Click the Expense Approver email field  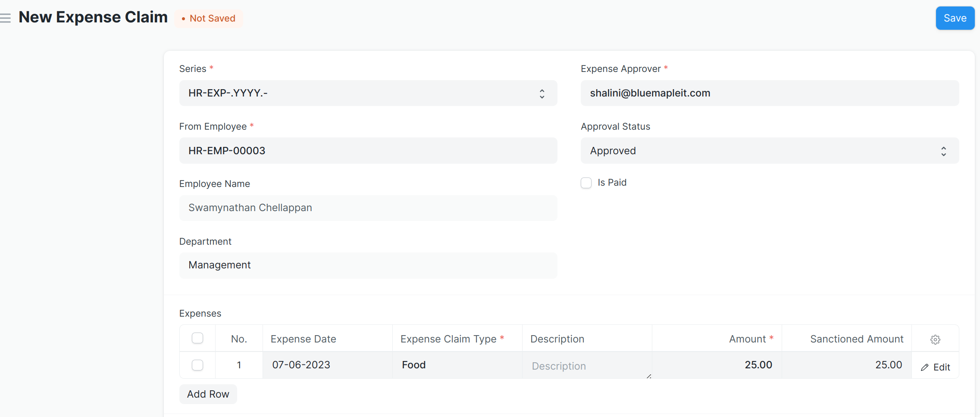click(769, 93)
